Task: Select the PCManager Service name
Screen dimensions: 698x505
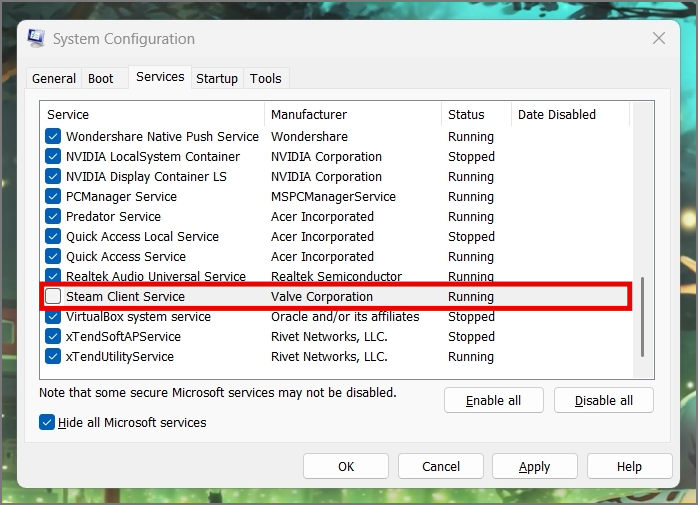Action: [121, 197]
